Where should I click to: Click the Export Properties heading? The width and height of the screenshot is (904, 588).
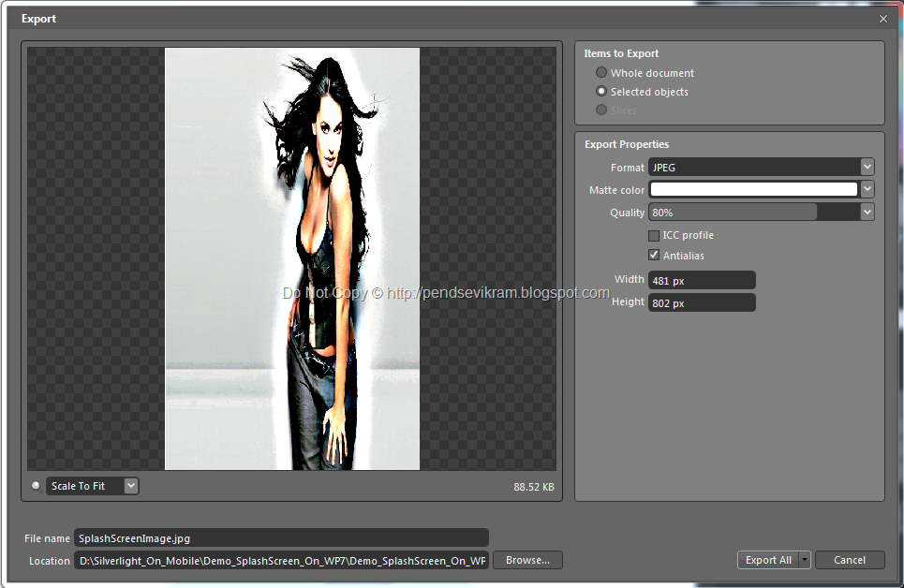point(627,144)
